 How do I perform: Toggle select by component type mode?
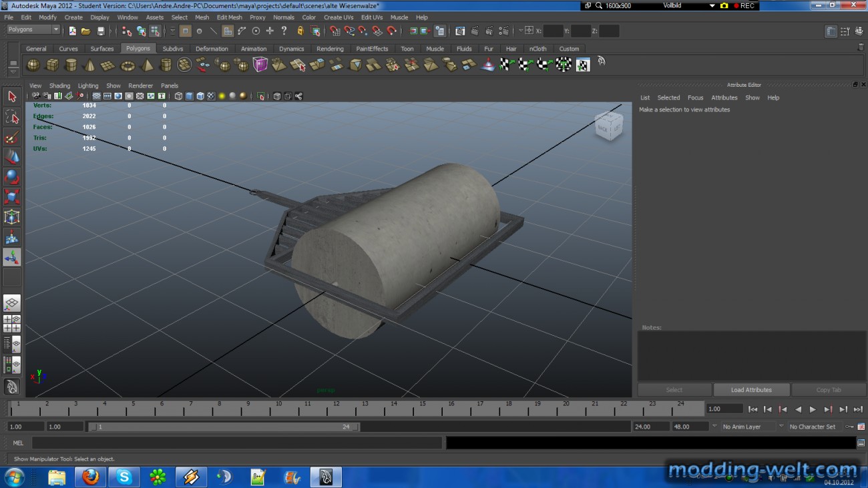tap(155, 31)
